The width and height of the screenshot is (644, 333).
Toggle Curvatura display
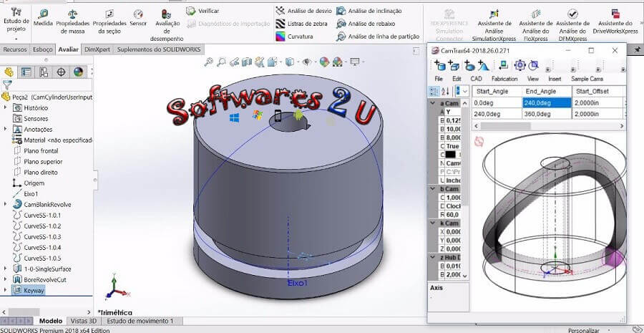click(x=294, y=37)
